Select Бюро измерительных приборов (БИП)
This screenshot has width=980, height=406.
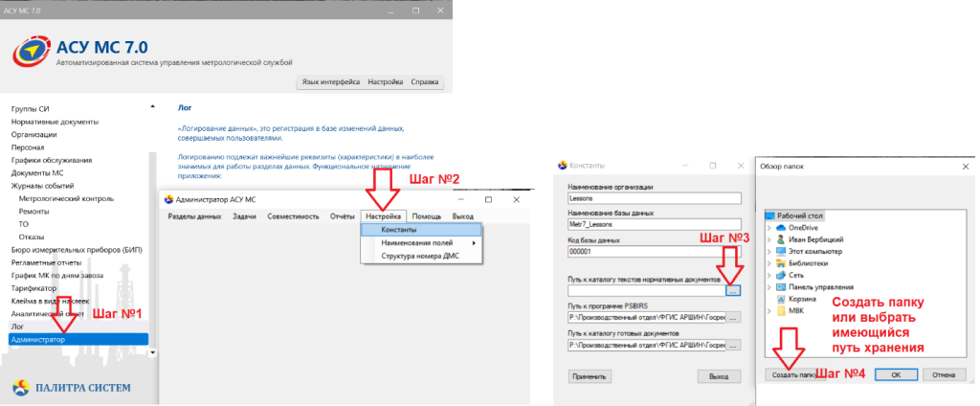pyautogui.click(x=77, y=250)
